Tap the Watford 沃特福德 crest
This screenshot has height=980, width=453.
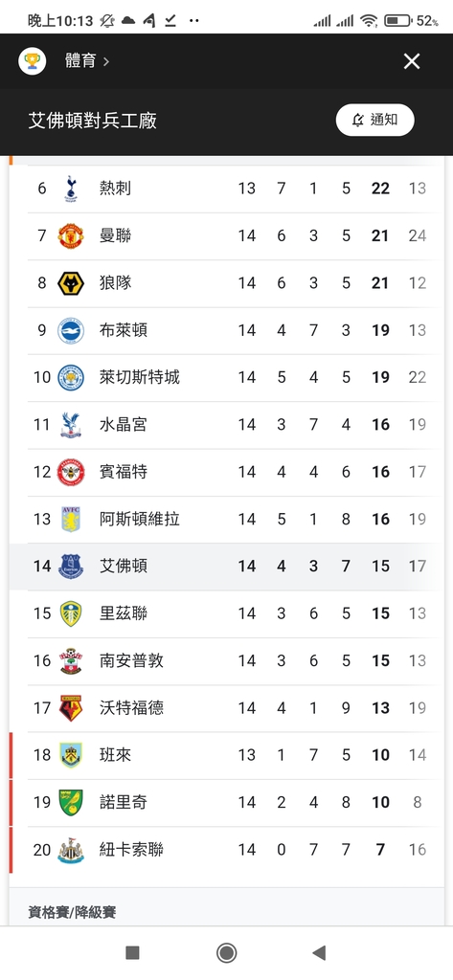[71, 707]
